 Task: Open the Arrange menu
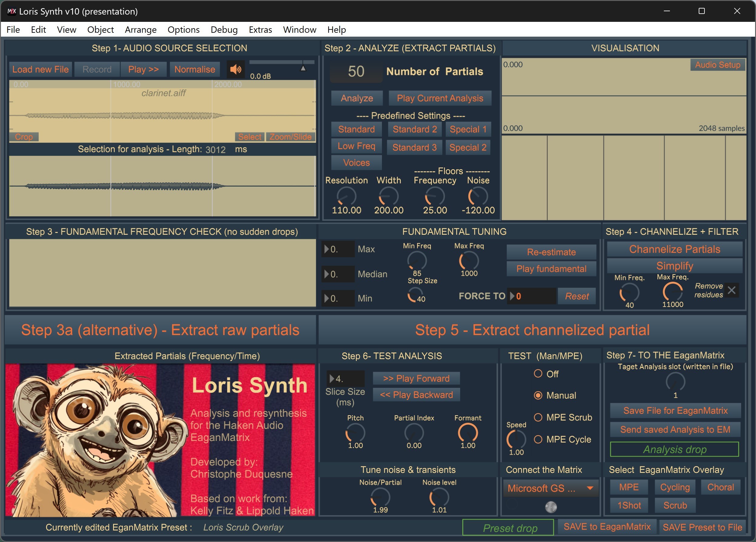140,30
